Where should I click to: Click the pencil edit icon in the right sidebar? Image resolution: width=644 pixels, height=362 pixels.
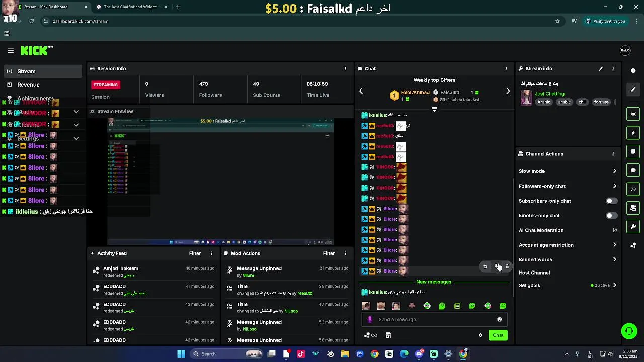coord(633,89)
